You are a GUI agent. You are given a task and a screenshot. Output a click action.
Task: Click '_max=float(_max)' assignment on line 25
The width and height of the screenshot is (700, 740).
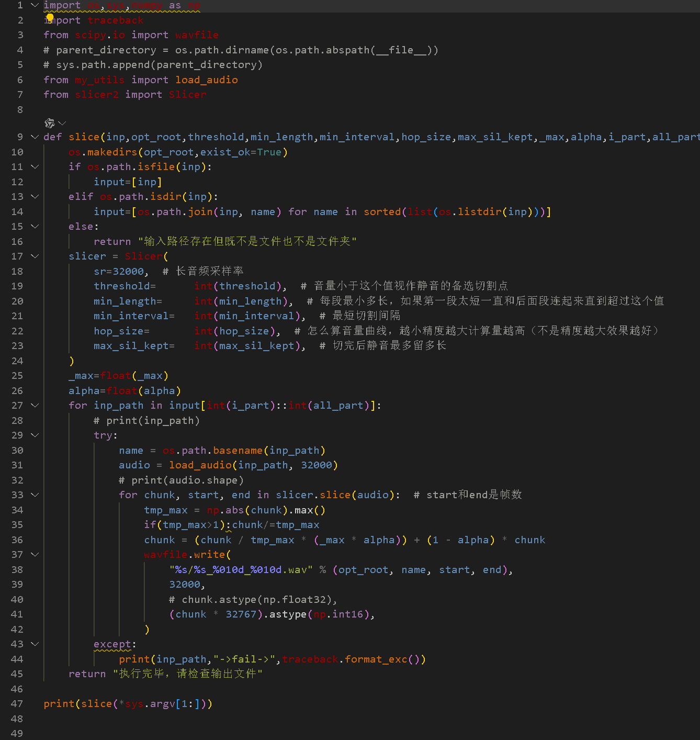pyautogui.click(x=119, y=375)
